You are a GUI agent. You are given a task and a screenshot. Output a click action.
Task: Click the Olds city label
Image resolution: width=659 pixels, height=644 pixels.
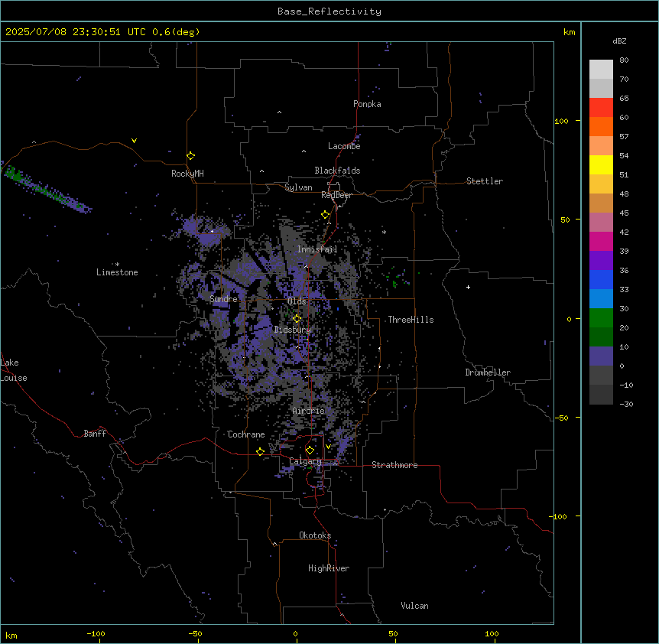[297, 301]
